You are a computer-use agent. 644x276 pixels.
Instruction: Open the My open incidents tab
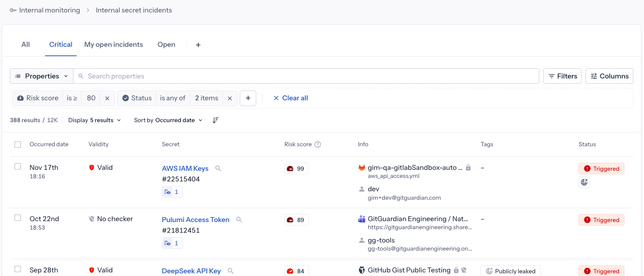tap(114, 45)
